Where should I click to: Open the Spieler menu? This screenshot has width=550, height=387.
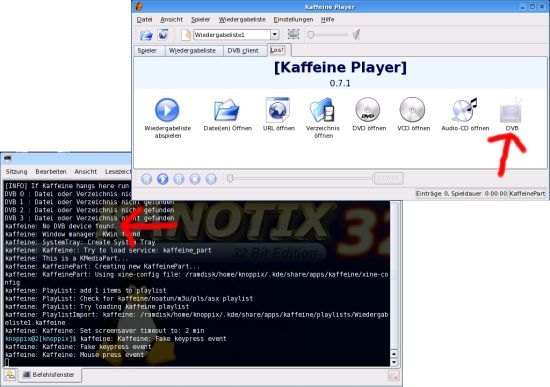[200, 20]
